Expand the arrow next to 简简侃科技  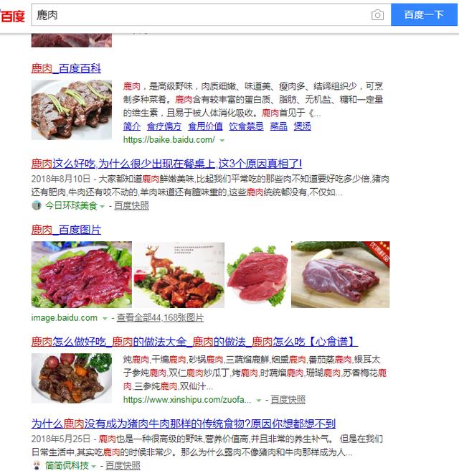click(93, 466)
